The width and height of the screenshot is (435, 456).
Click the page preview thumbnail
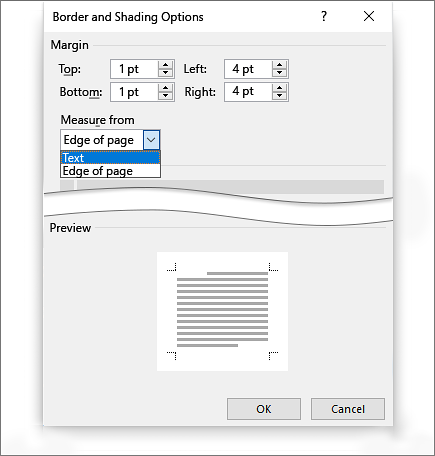pyautogui.click(x=222, y=311)
